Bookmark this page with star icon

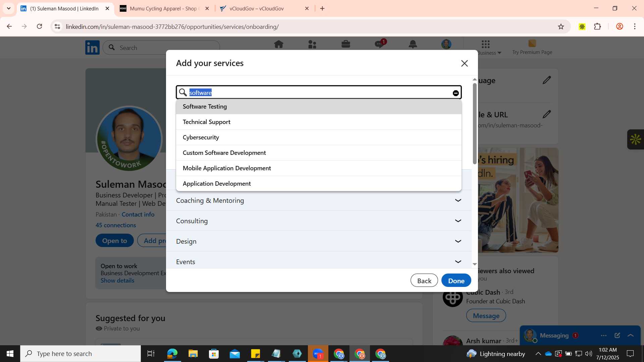click(x=561, y=26)
